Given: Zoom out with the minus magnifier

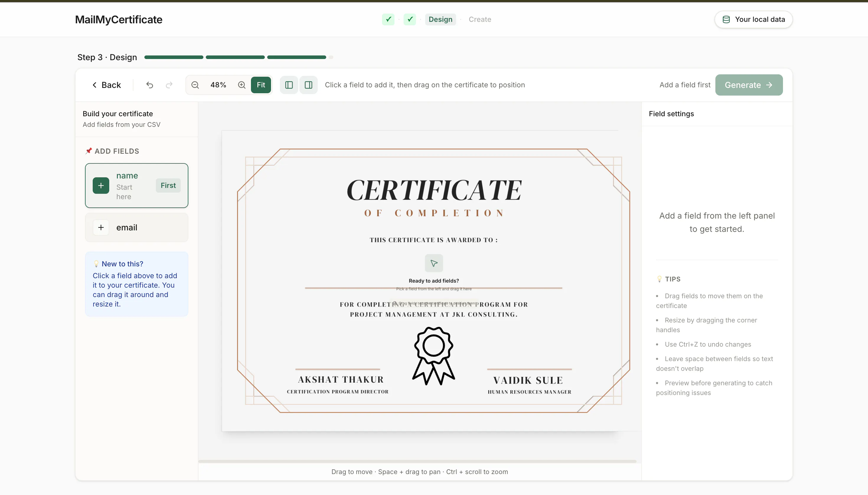Looking at the screenshot, I should pos(195,85).
